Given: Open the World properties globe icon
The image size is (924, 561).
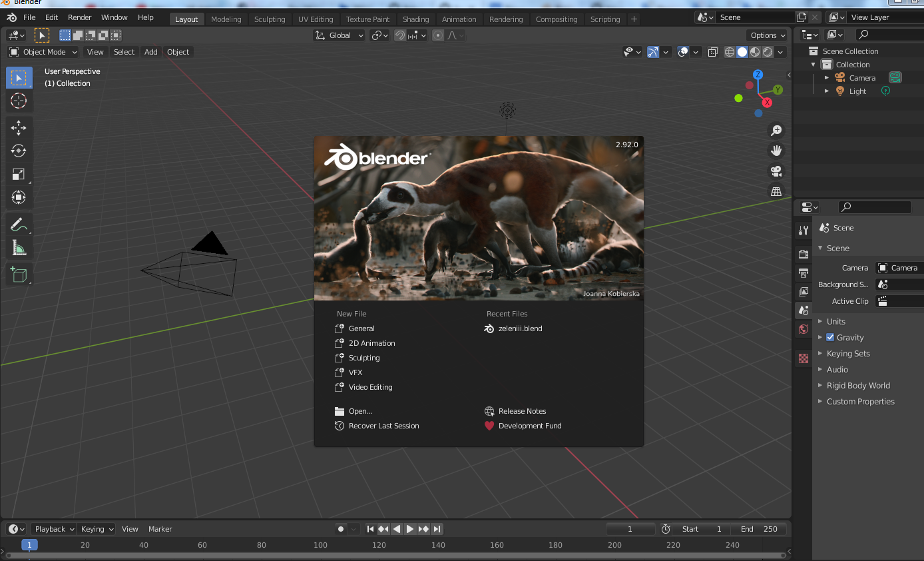Looking at the screenshot, I should coord(804,329).
